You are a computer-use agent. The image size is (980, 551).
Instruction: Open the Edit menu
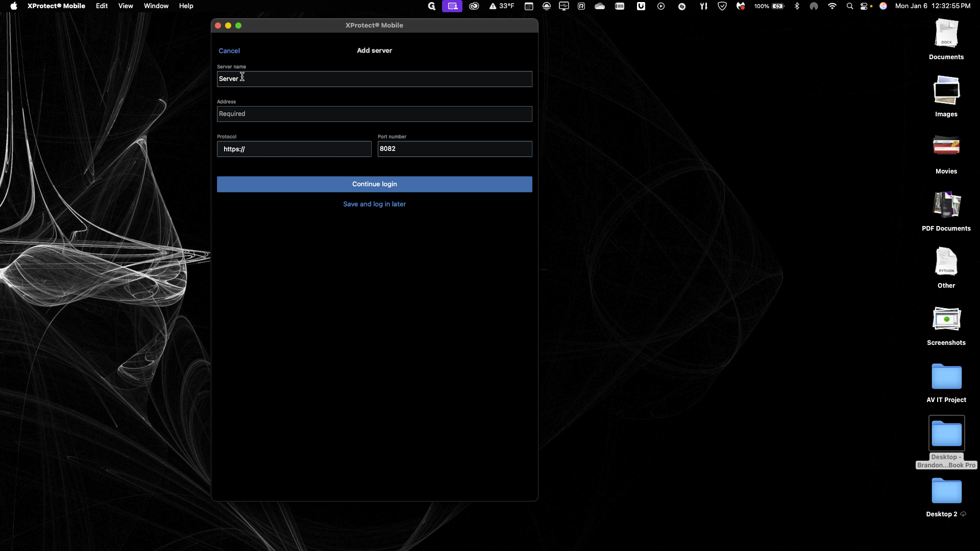(102, 6)
